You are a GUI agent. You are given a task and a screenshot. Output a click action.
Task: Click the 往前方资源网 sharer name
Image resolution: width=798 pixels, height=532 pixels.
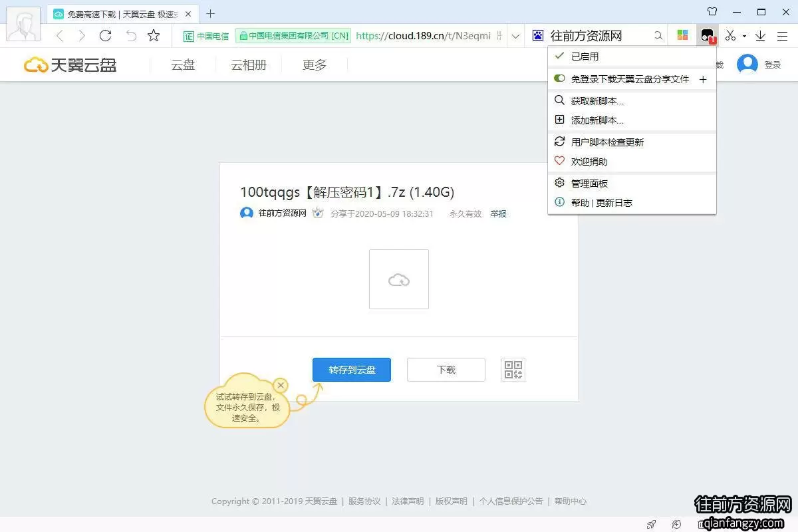(283, 213)
